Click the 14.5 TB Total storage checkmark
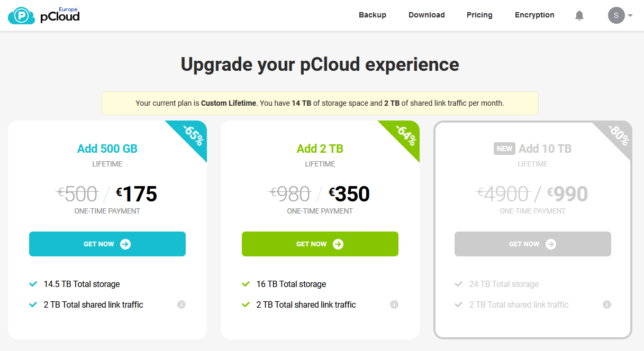644x351 pixels. (x=33, y=284)
